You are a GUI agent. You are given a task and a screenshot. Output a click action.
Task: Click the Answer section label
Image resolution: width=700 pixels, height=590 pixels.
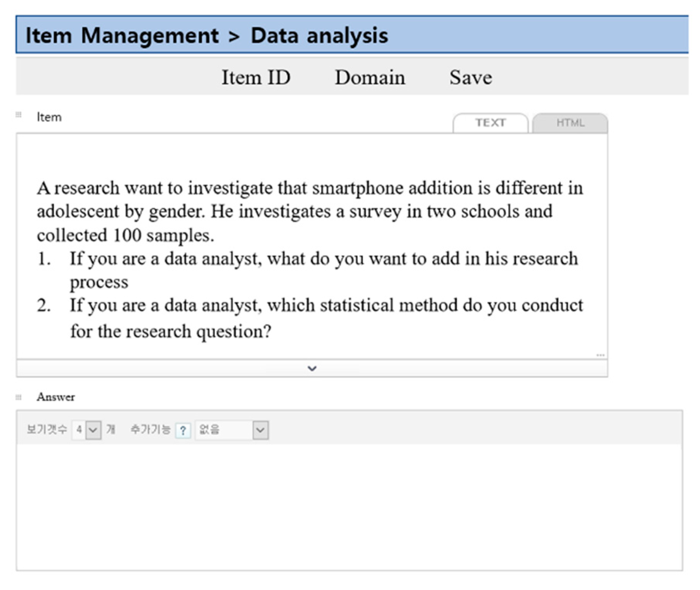(56, 397)
